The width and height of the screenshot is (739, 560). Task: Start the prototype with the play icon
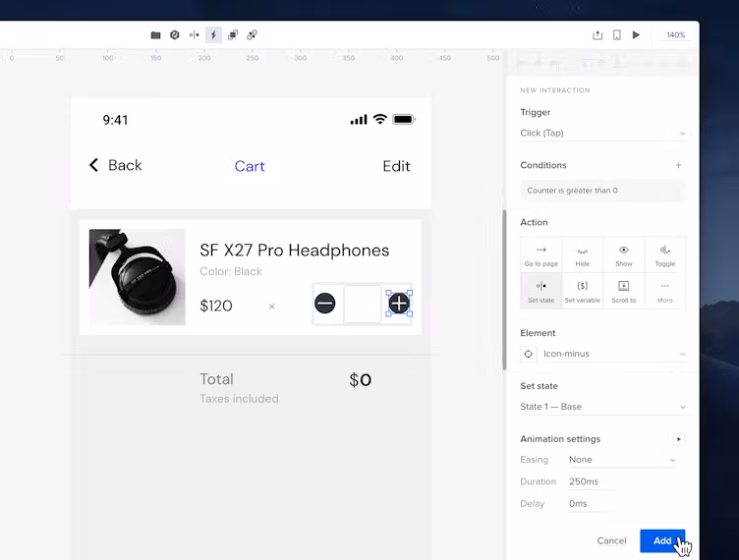(636, 34)
